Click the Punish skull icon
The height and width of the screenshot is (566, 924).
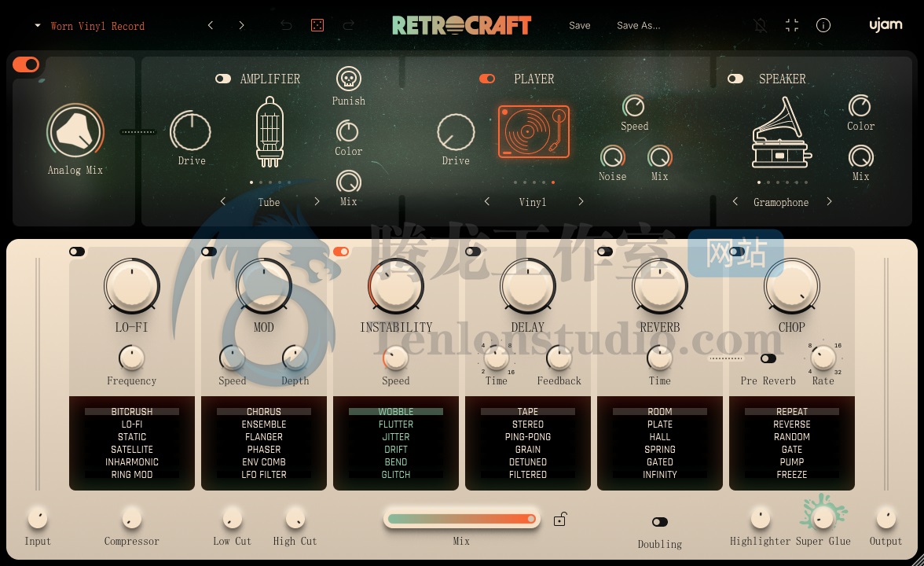point(348,79)
